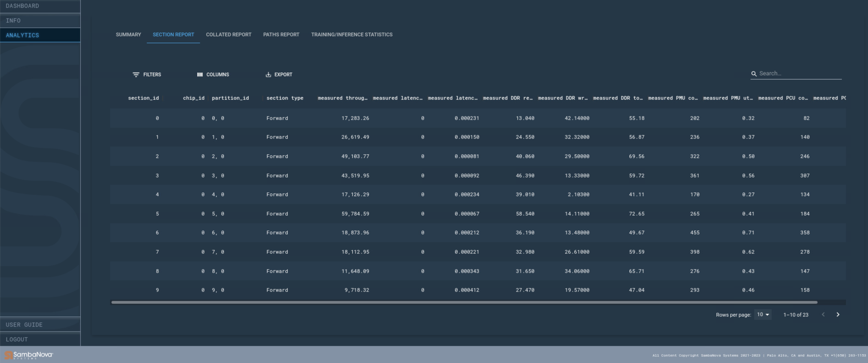Click in the Search input field

click(798, 74)
